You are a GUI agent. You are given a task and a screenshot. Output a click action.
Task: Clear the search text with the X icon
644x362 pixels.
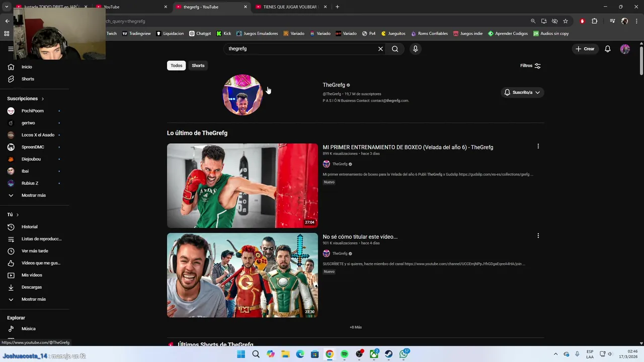[x=380, y=49]
